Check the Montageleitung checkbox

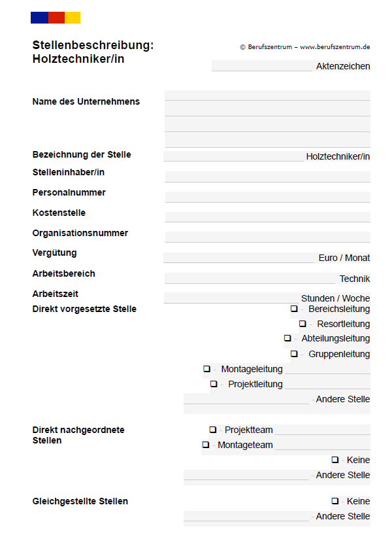click(207, 369)
